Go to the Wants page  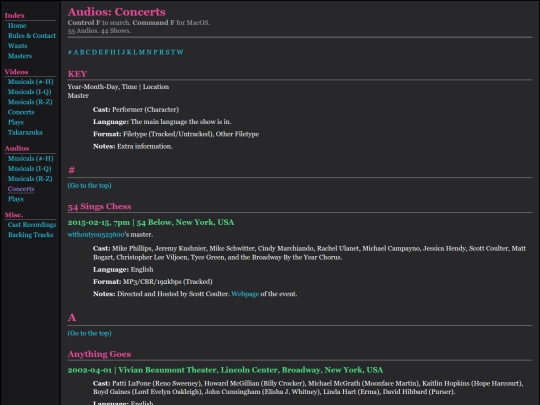17,45
